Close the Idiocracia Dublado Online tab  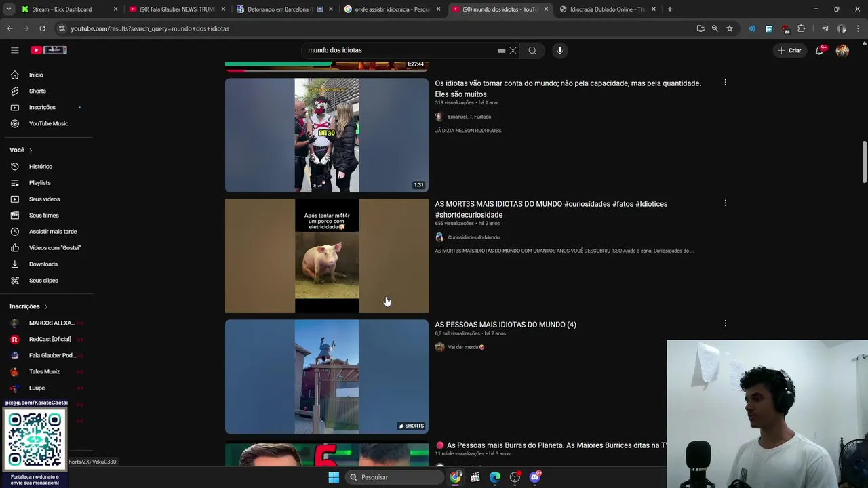654,9
